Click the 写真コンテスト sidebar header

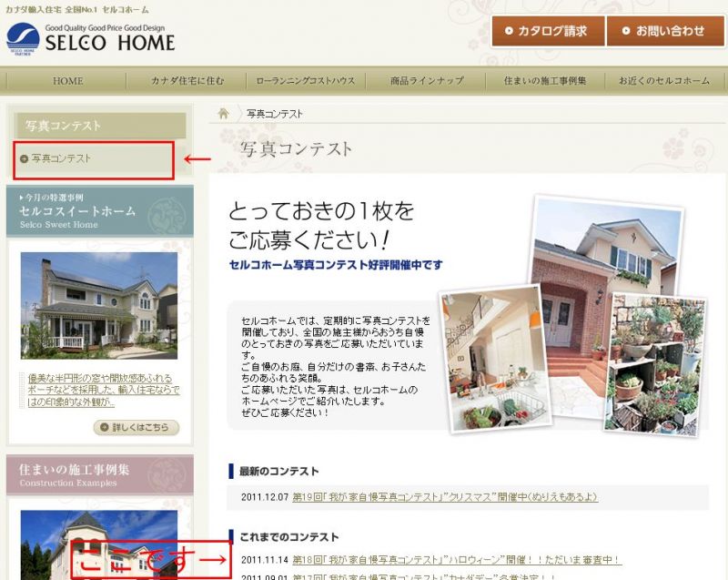click(100, 126)
